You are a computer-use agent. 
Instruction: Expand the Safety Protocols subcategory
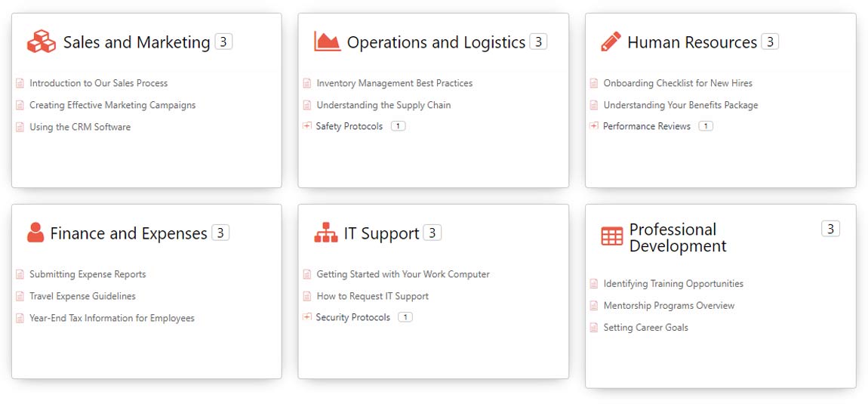307,126
